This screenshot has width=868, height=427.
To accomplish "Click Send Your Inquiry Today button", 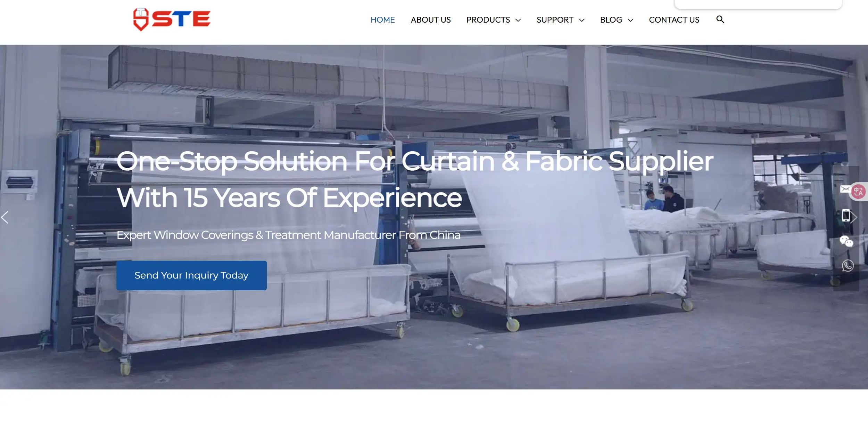I will [191, 275].
